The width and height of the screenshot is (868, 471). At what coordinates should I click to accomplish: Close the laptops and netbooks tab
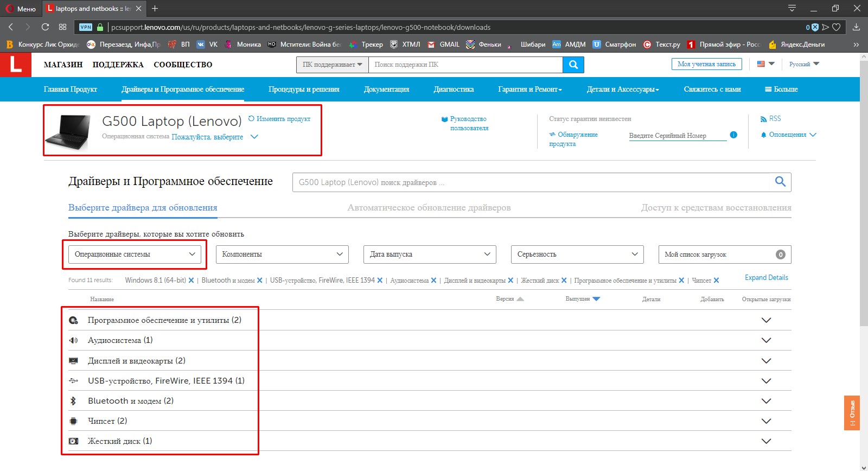139,9
